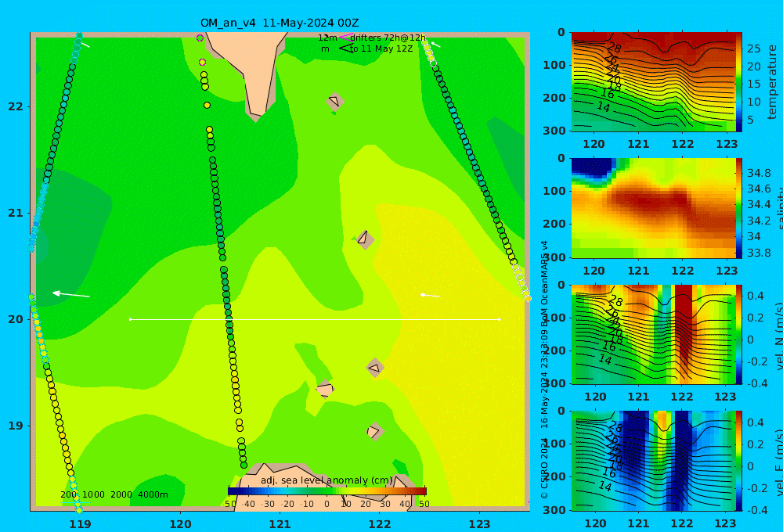The height and width of the screenshot is (532, 783).
Task: Click the "25" tick on temperature colorbar
Action: 754,49
